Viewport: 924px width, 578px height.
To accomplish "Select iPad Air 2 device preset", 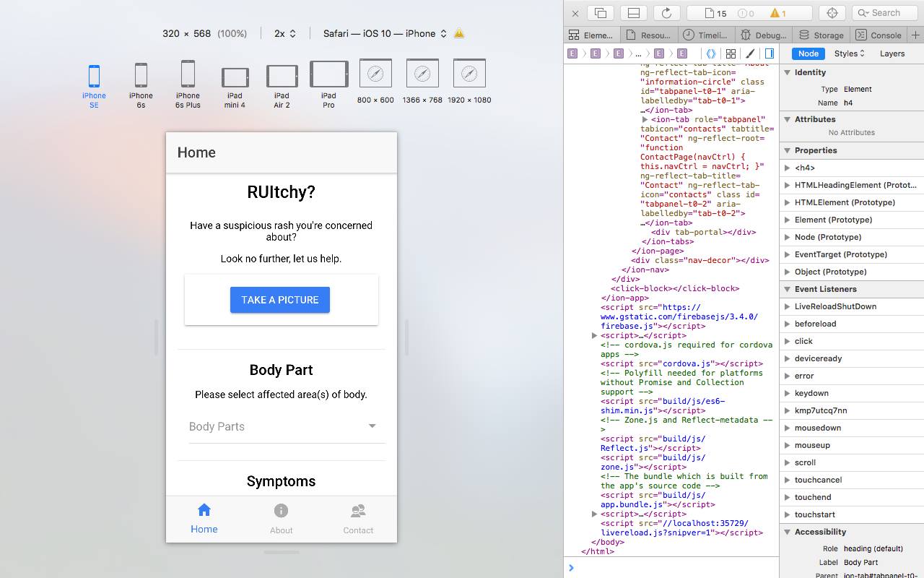I will (282, 86).
